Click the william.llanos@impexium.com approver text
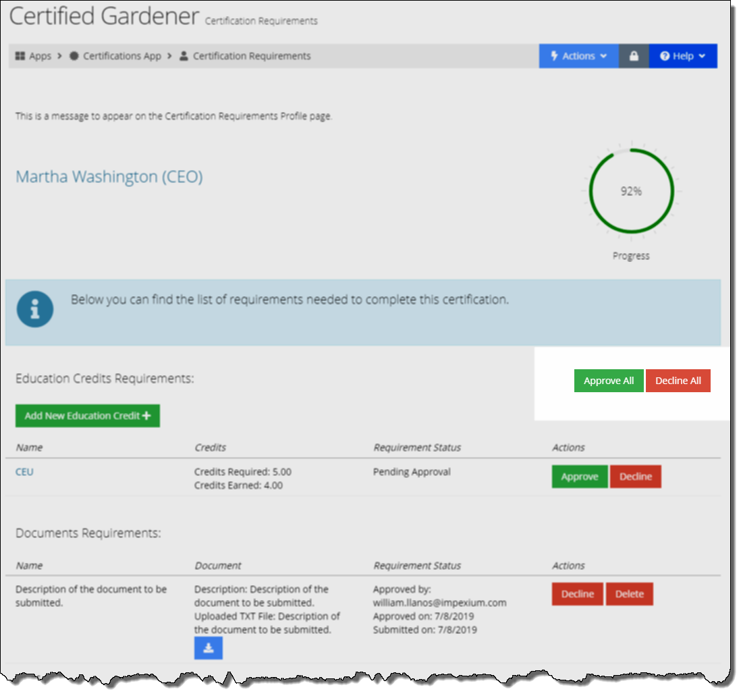 [439, 603]
